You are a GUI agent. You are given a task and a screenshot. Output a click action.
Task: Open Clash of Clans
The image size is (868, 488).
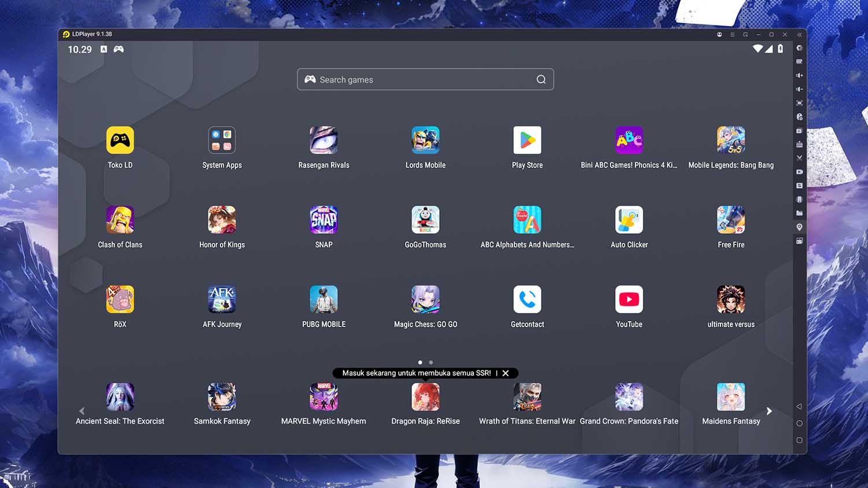[x=120, y=220]
